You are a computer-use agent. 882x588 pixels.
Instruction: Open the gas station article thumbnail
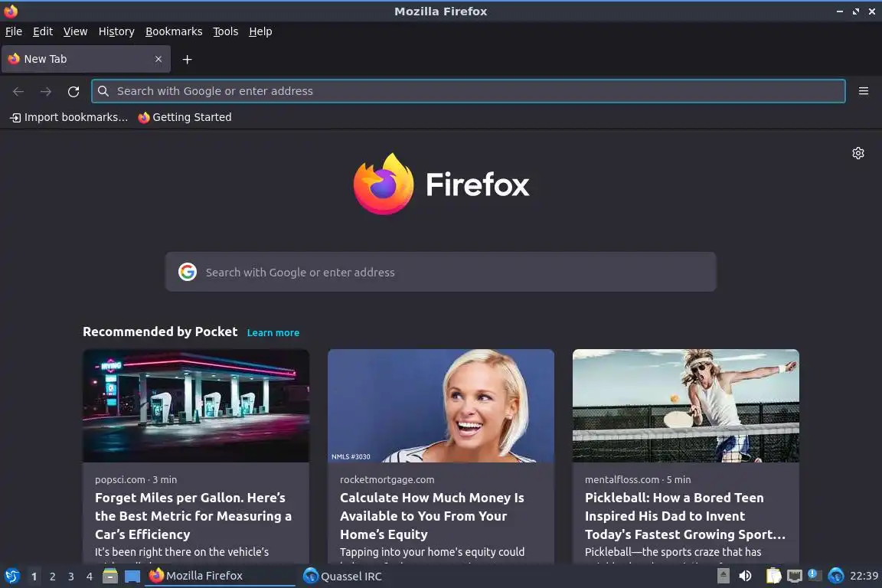[x=196, y=406]
